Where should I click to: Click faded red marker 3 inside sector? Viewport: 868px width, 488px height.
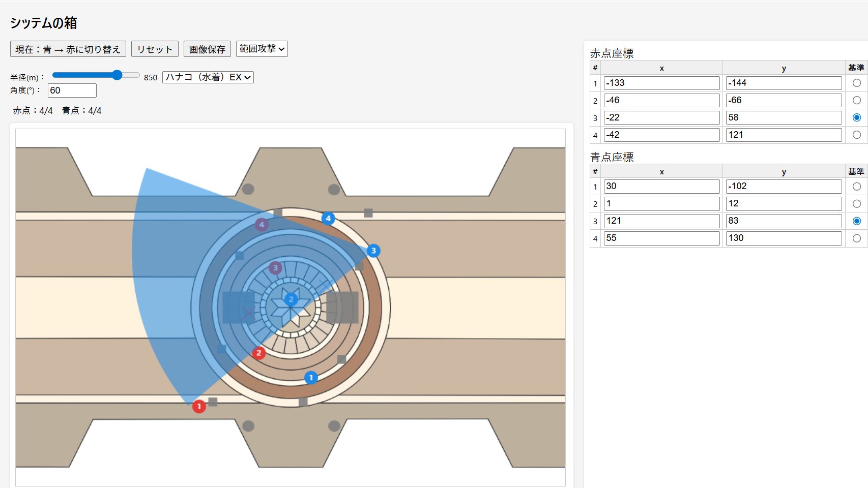[x=275, y=267]
